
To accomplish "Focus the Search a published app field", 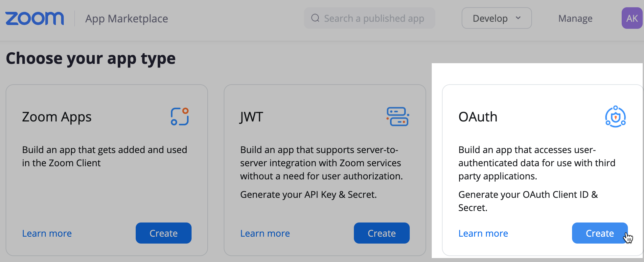I will pos(370,18).
